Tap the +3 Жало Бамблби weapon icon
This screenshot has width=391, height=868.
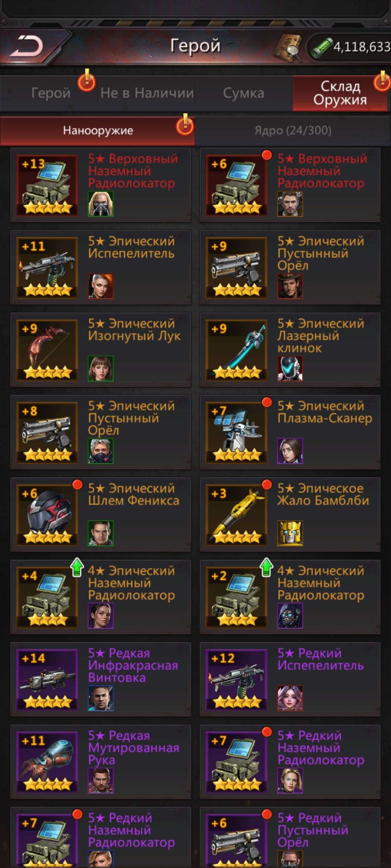[x=236, y=515]
